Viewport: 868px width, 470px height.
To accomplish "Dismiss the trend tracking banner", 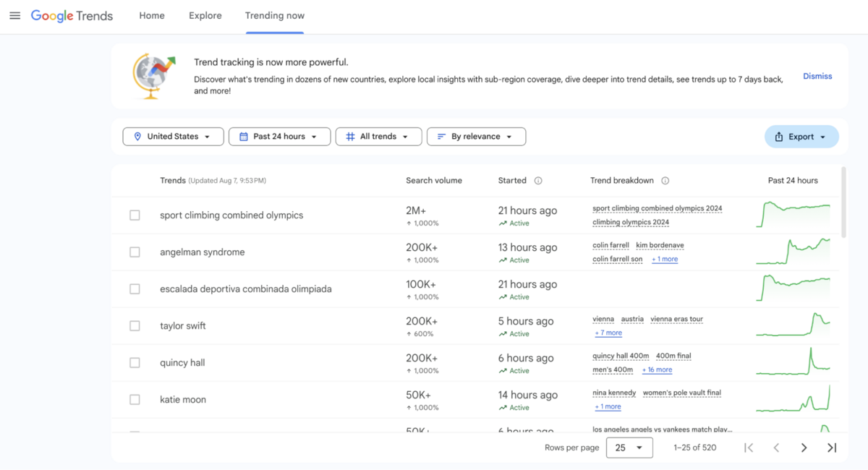I will point(817,76).
